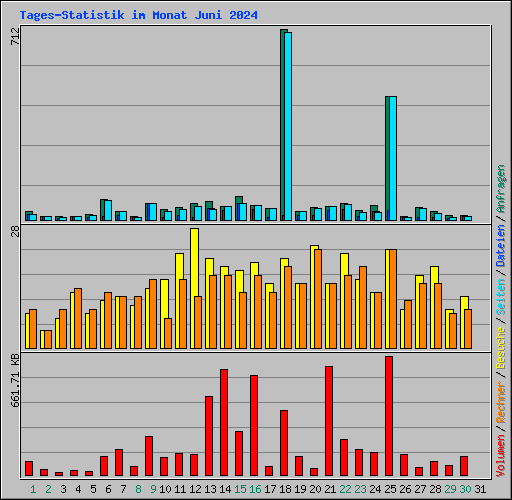The height and width of the screenshot is (500, 512).
Task: Click the Besuche legend label
Action: pos(501,348)
